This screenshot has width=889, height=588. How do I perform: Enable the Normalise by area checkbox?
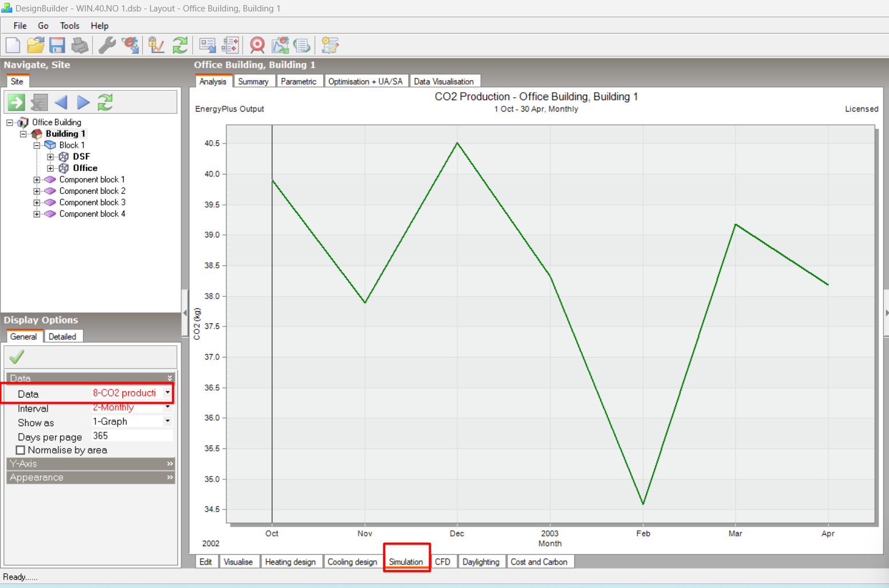(x=21, y=450)
